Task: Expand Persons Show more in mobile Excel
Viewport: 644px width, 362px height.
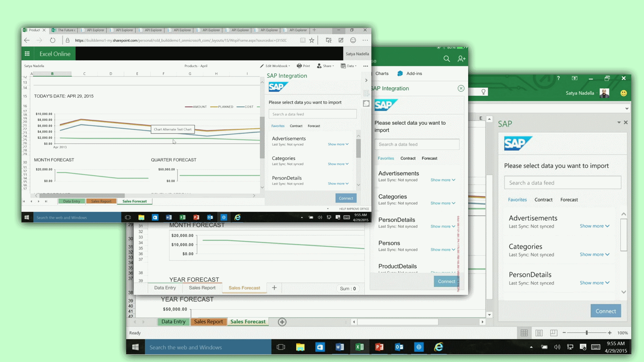Action: click(443, 250)
